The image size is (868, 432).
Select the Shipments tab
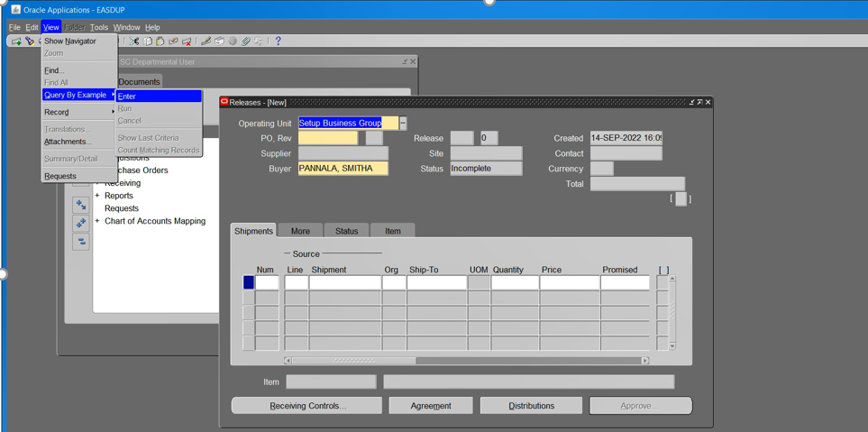(253, 231)
